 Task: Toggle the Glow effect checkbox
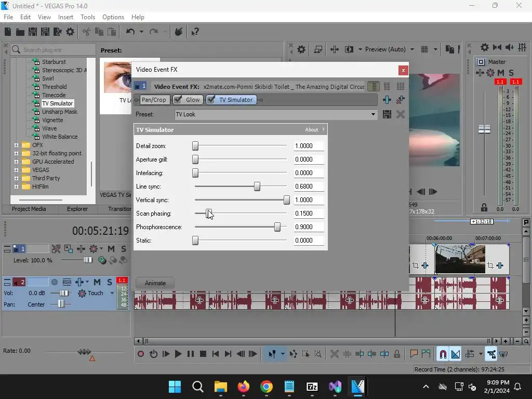pyautogui.click(x=178, y=100)
